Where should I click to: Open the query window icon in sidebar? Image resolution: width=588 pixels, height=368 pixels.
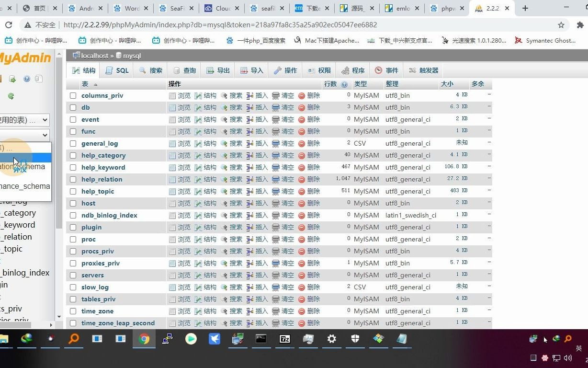coord(12,79)
